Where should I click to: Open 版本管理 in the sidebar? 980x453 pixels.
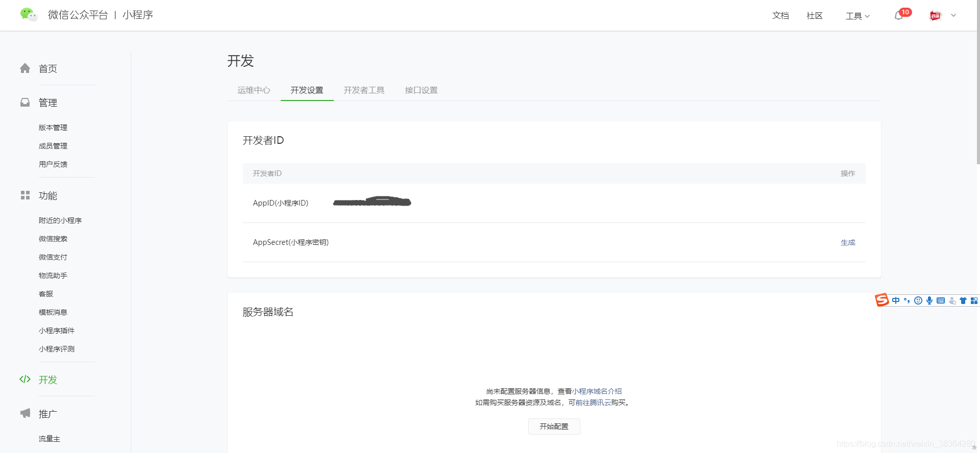click(x=53, y=128)
